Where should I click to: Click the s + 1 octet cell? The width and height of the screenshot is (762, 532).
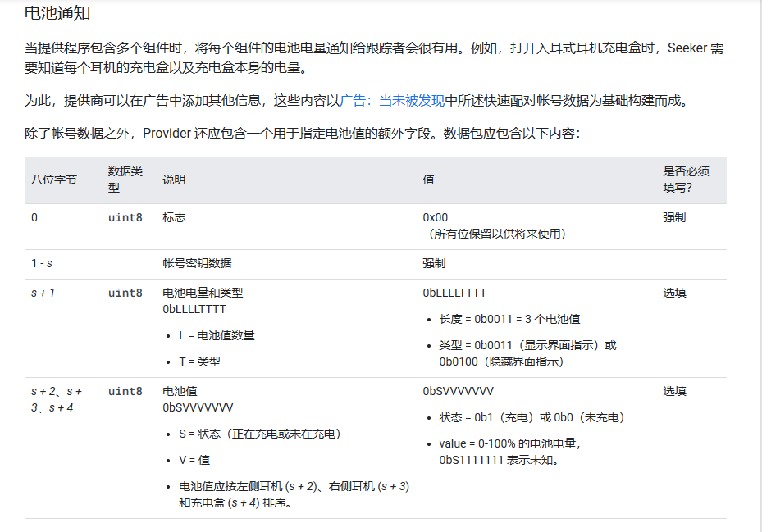pyautogui.click(x=43, y=293)
